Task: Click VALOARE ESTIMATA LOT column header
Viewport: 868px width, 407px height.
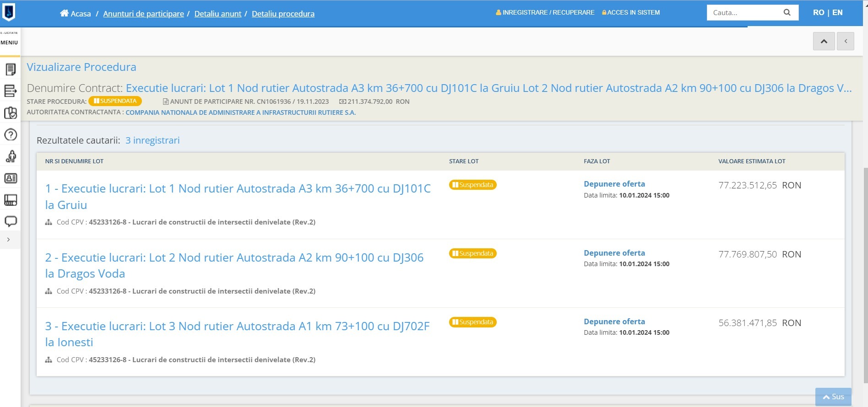Action: click(x=752, y=161)
